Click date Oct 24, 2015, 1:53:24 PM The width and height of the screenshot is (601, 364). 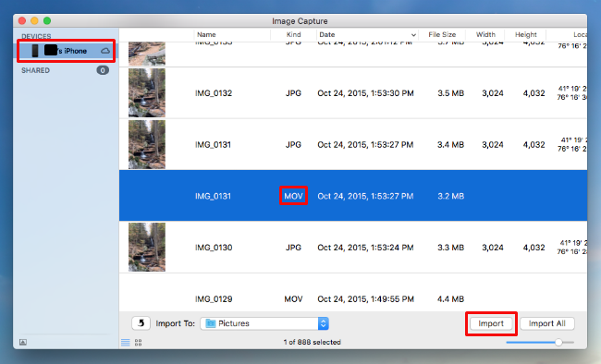[x=365, y=248]
